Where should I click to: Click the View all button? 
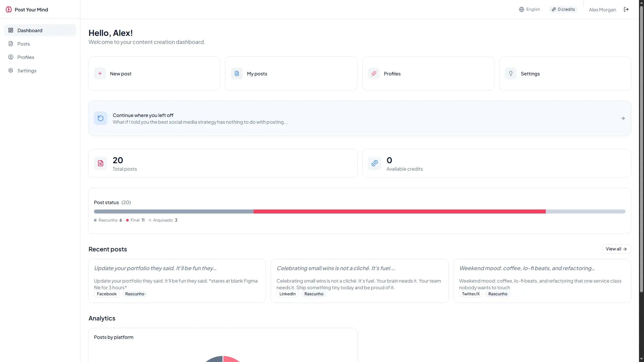pos(616,249)
